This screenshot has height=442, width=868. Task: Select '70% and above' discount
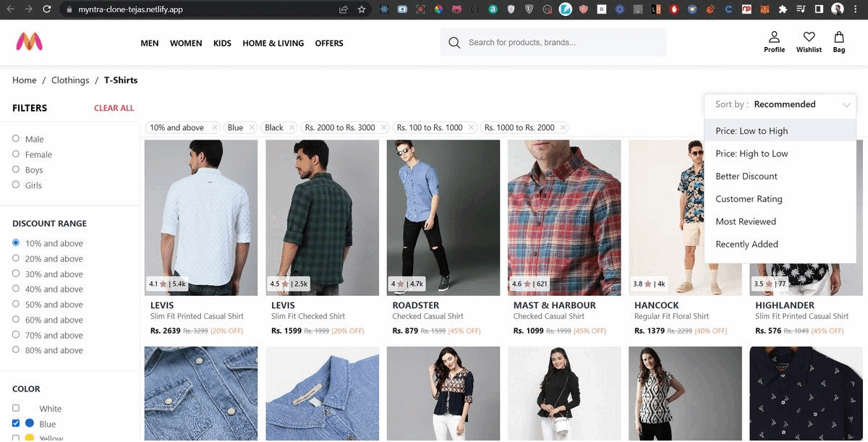tap(16, 334)
